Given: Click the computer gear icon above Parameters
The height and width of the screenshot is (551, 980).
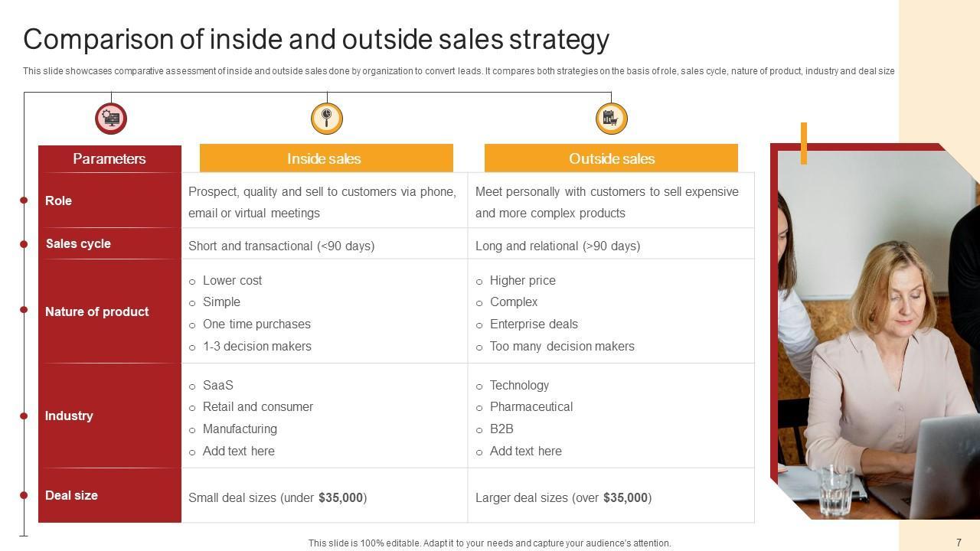Looking at the screenshot, I should coord(111,119).
